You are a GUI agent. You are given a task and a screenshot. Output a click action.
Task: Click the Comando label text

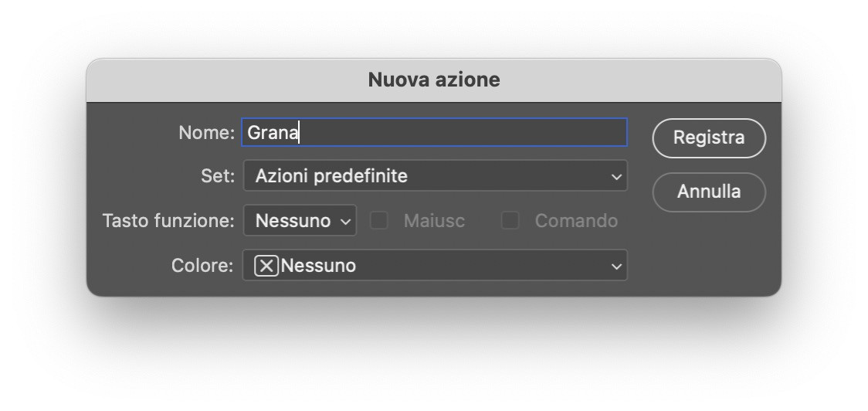pos(575,221)
